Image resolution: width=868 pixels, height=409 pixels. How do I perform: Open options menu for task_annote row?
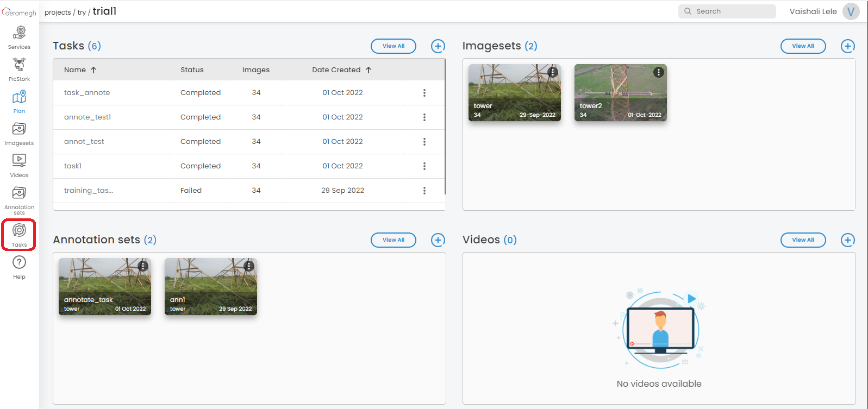[424, 93]
